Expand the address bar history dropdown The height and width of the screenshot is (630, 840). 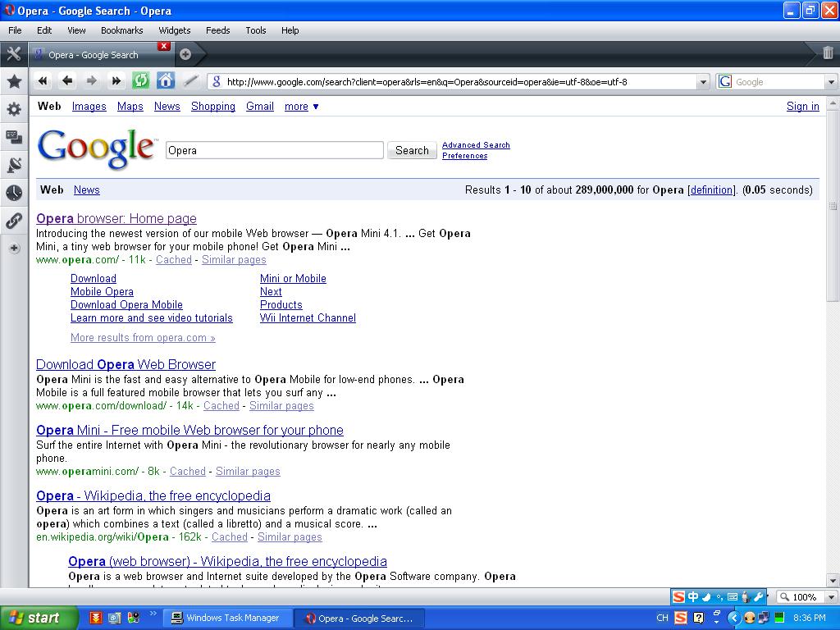tap(703, 82)
